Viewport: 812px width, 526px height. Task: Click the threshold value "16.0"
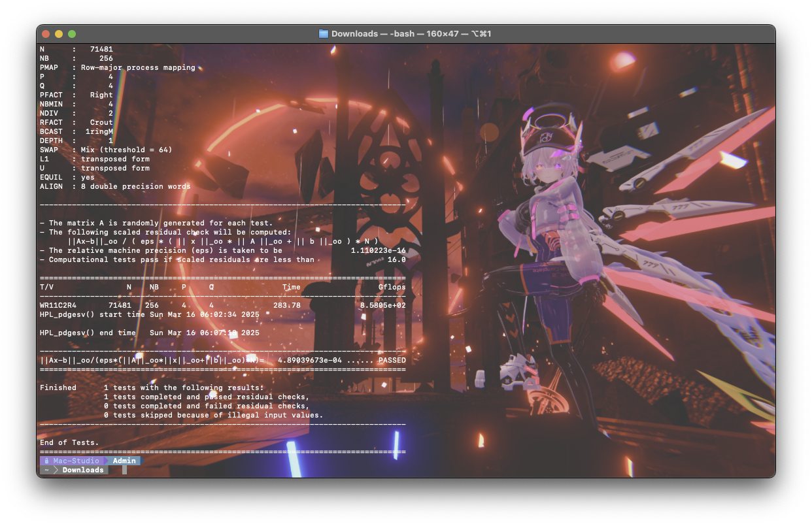tap(396, 259)
